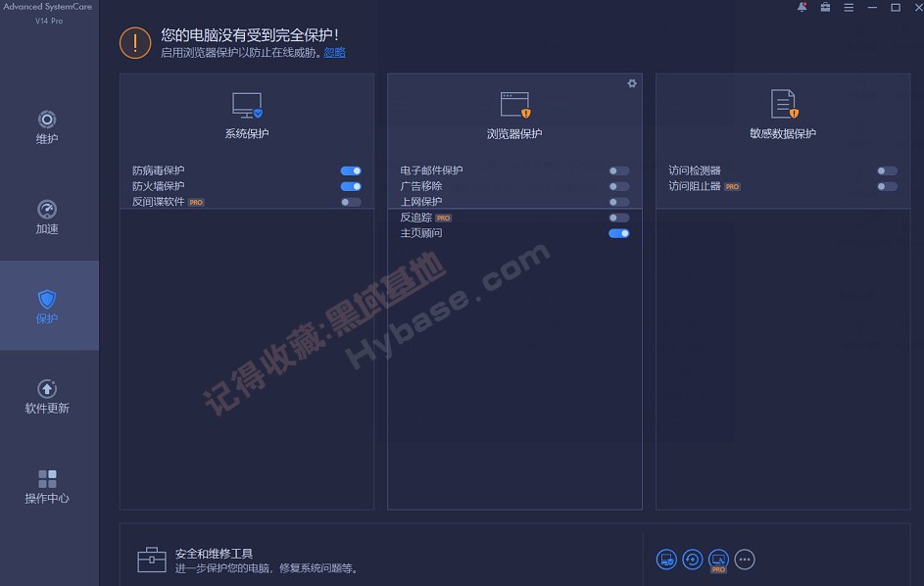Viewport: 924px width, 586px height.
Task: Enable the 广告移除 switch
Action: click(x=618, y=186)
